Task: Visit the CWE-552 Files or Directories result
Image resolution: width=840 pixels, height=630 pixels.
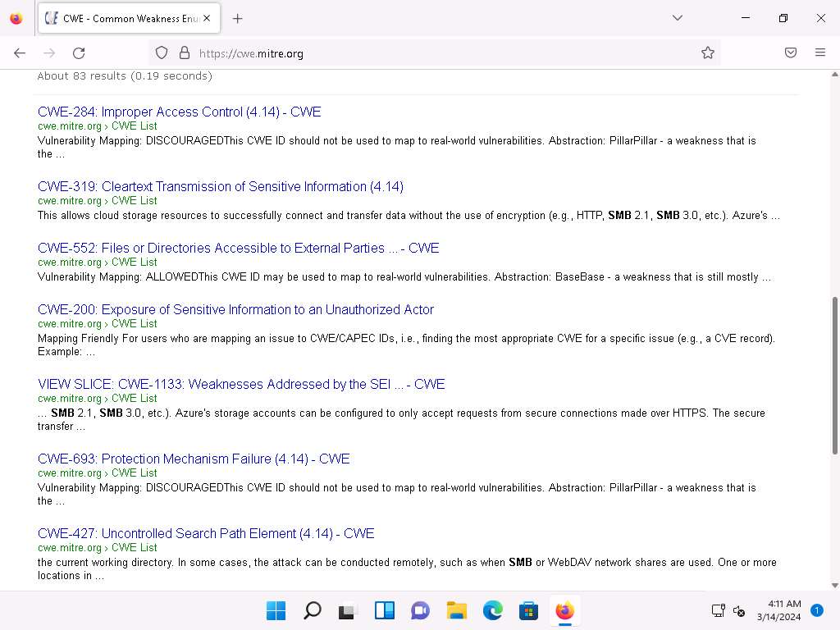Action: 238,248
